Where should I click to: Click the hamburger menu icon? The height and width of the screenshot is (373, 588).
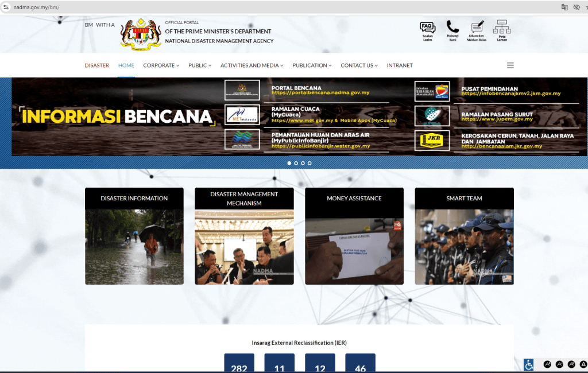(x=510, y=65)
